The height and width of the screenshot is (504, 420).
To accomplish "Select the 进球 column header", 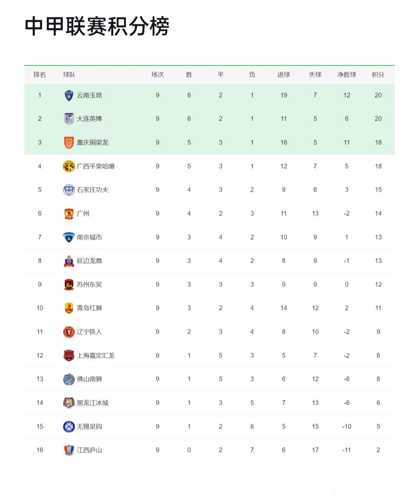I will pos(283,75).
